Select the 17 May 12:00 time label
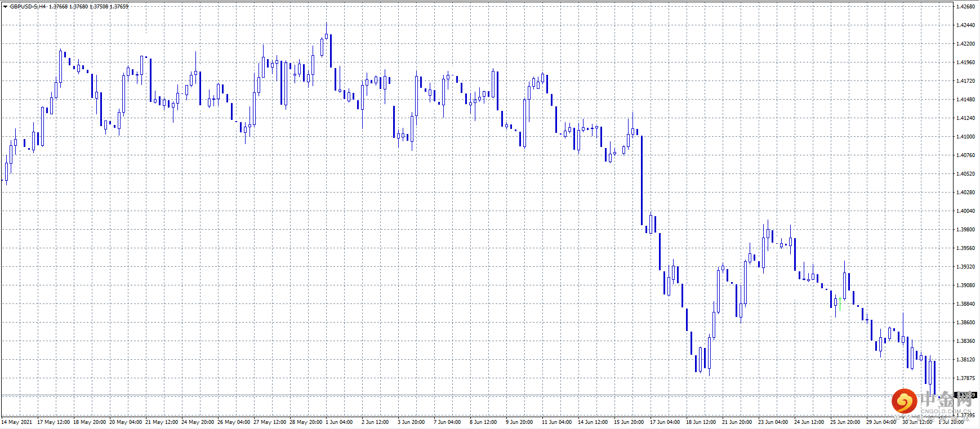 (x=54, y=422)
